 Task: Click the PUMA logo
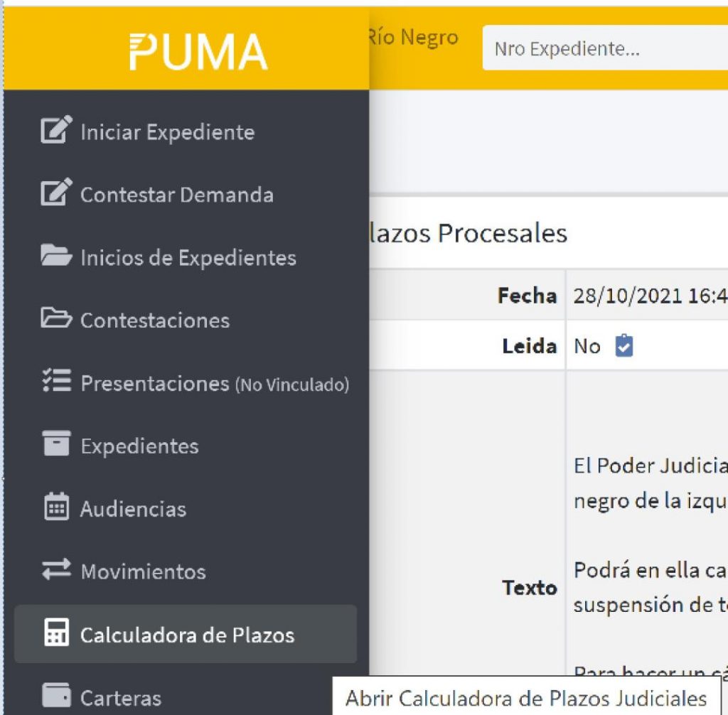coord(198,52)
